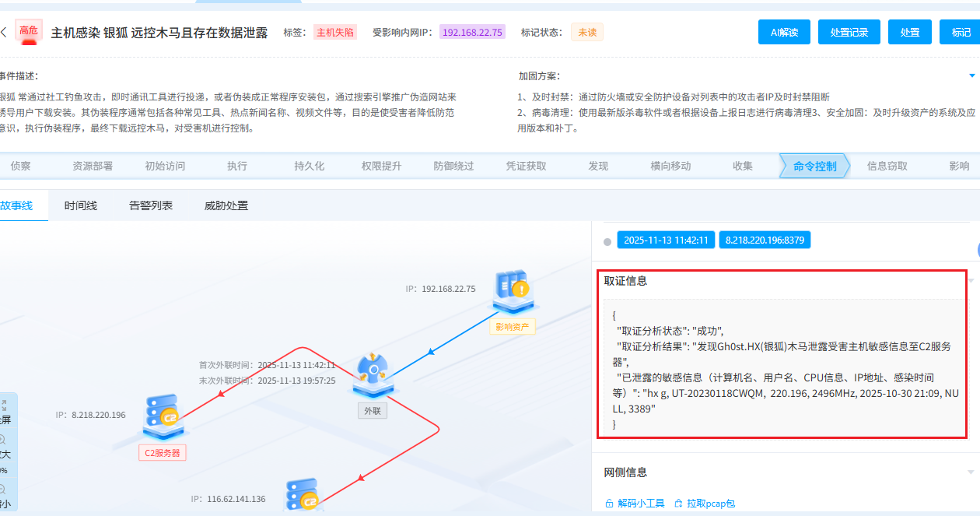Click the bottom C2 node icon at 116.62.141.136
The image size is (980, 516).
tap(305, 494)
